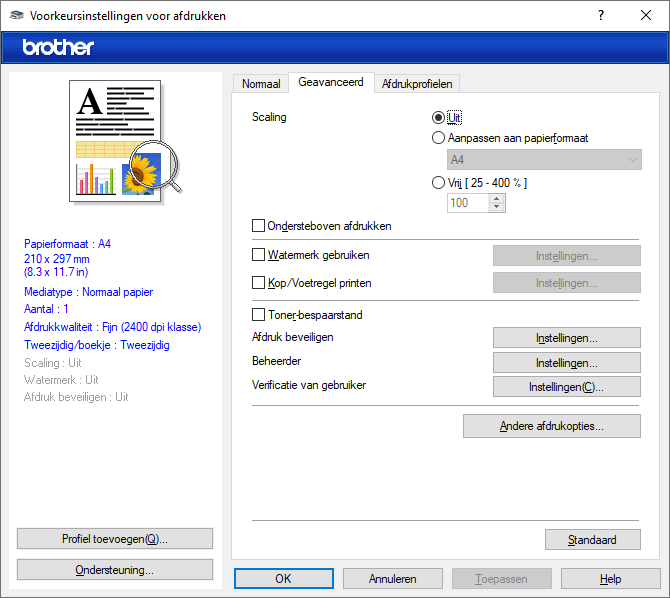Screen dimensions: 670x598
Task: Click the scaling percentage spinner arrows
Action: (497, 202)
